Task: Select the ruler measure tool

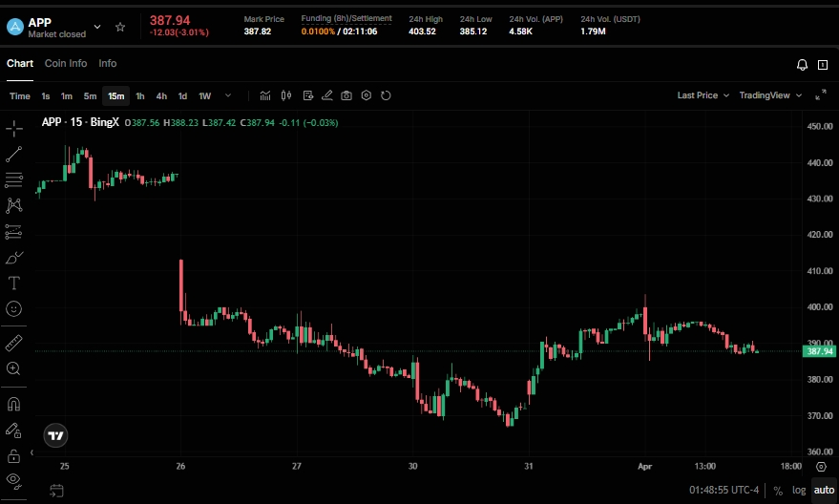Action: click(14, 343)
